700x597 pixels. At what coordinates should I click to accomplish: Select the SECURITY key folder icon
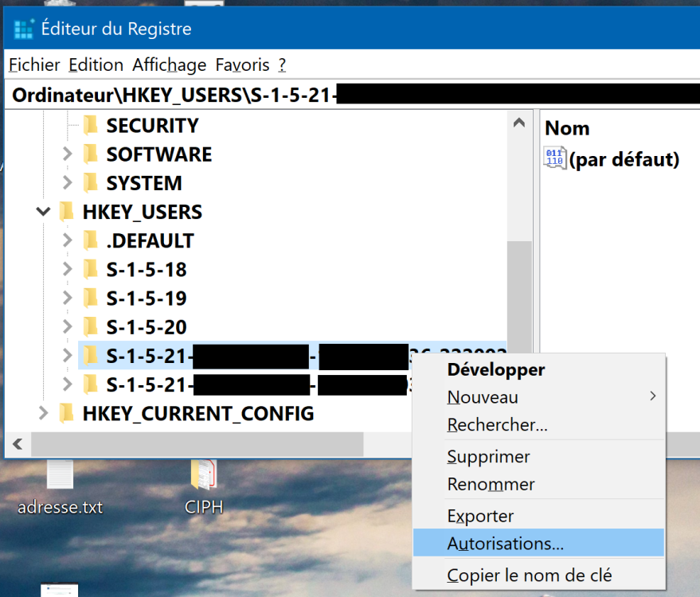tap(91, 125)
